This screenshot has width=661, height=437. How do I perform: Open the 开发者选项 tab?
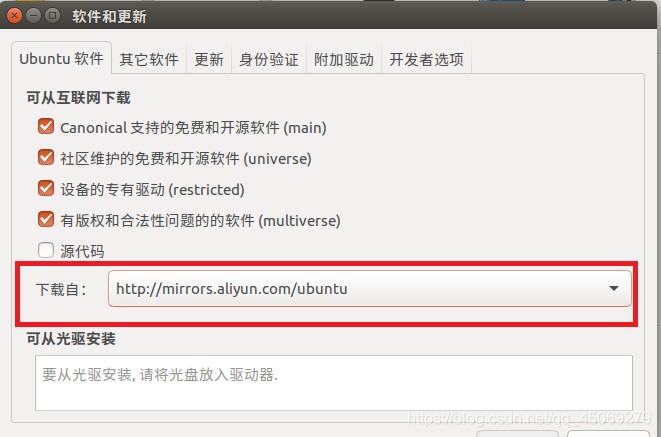[x=426, y=59]
